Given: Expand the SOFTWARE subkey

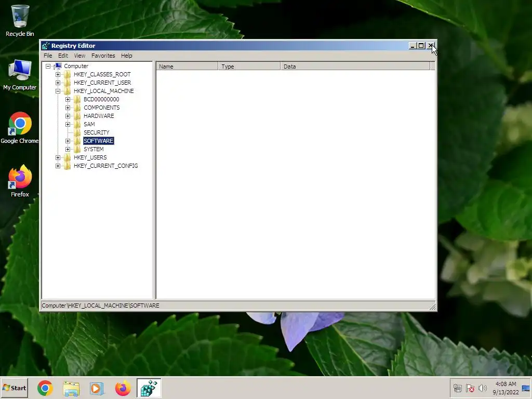Looking at the screenshot, I should [x=68, y=141].
